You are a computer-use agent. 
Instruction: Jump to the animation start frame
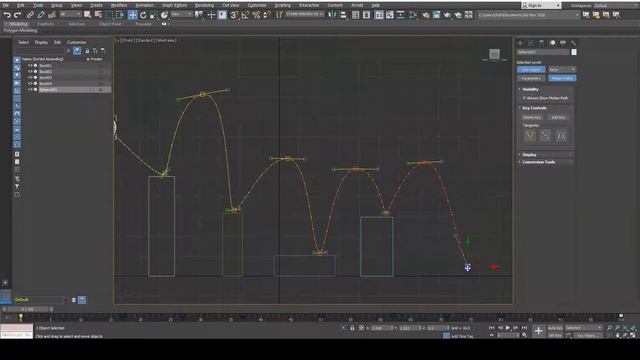point(491,328)
